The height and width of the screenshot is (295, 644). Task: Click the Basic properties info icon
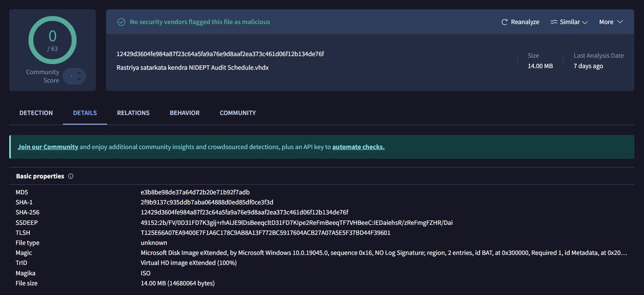click(71, 176)
